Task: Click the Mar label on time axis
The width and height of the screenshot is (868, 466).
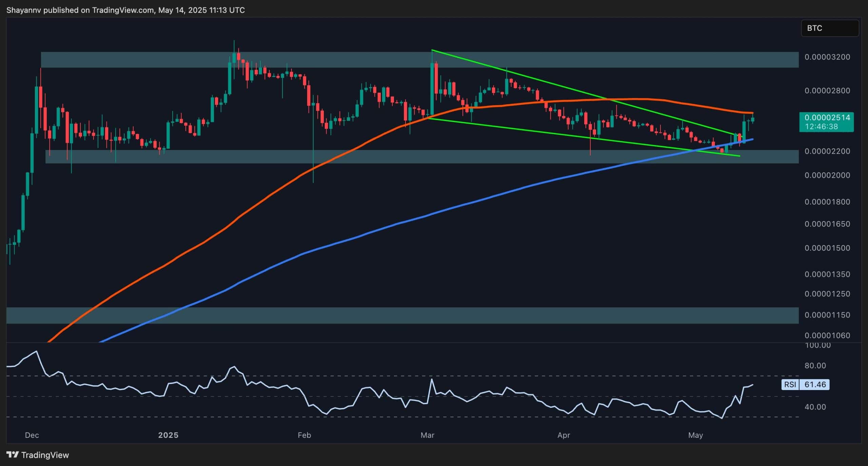Action: click(427, 435)
